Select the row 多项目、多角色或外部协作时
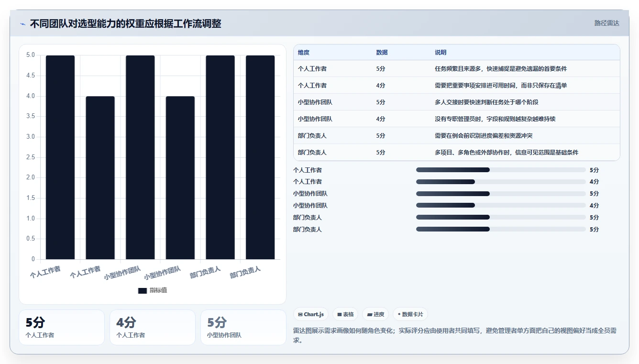Image resolution: width=639 pixels, height=364 pixels. (457, 153)
